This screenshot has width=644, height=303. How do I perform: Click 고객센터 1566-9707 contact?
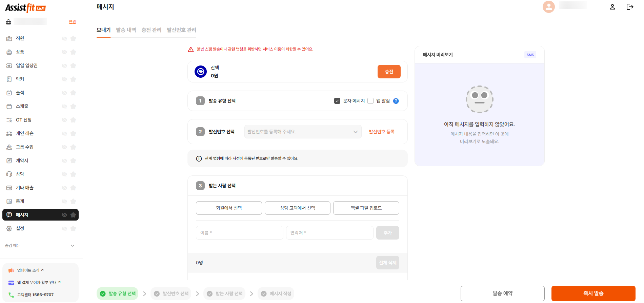click(31, 295)
